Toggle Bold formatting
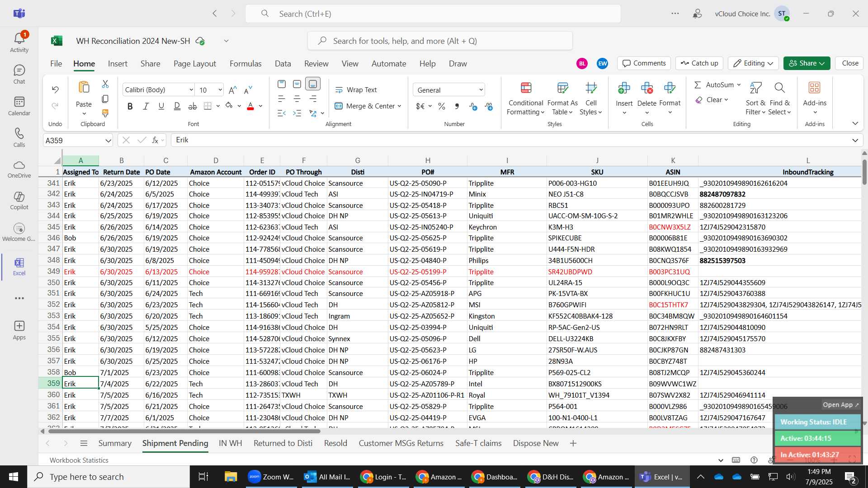Screen dimensions: 868x488 pyautogui.click(x=130, y=106)
